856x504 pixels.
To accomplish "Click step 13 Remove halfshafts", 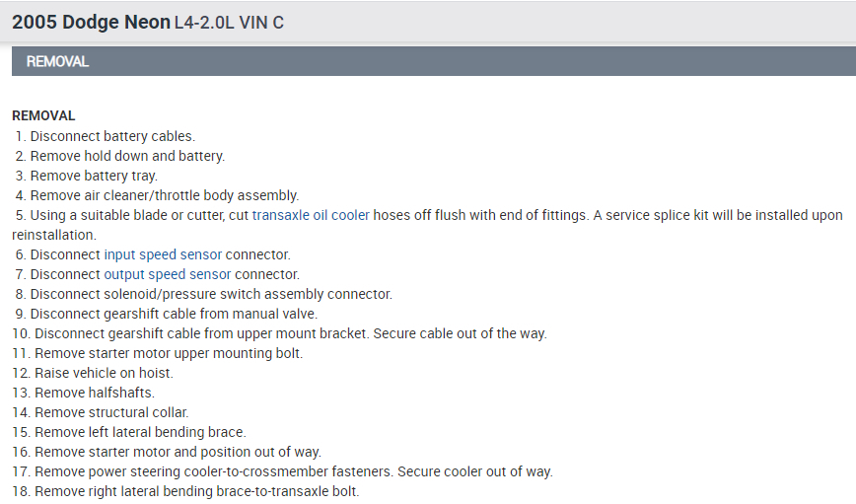I will point(95,393).
